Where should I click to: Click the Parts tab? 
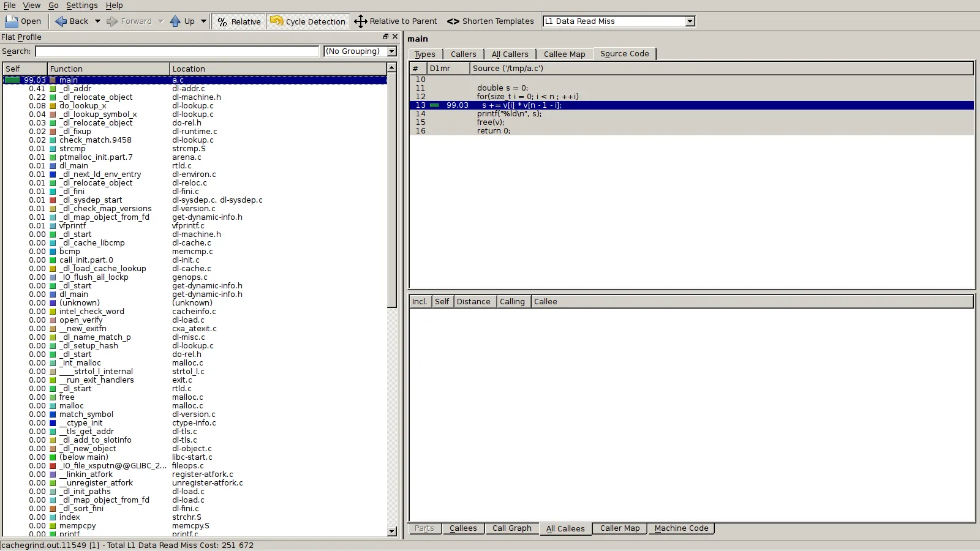point(424,528)
